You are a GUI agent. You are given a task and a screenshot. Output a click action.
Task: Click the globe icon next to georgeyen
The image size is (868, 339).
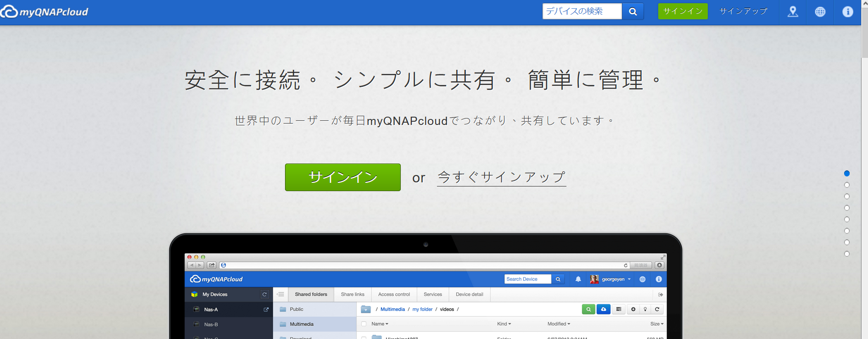(x=643, y=279)
